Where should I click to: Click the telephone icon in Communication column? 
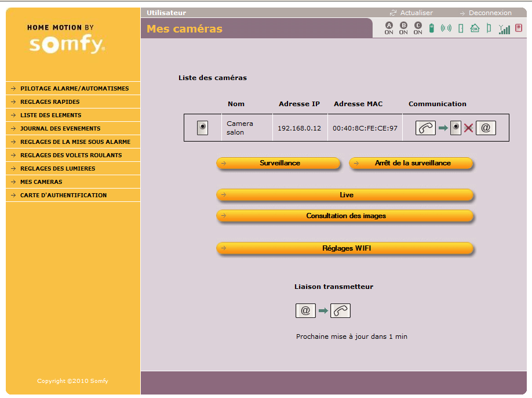point(425,128)
